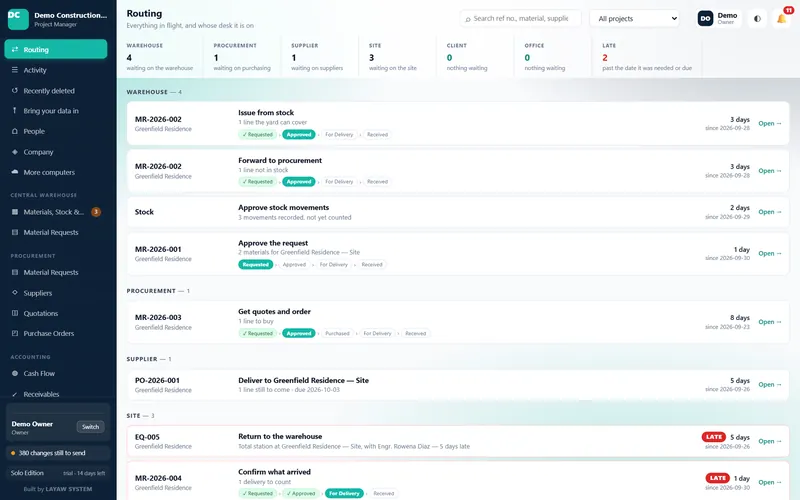Open the Suppliers page

[56, 293]
